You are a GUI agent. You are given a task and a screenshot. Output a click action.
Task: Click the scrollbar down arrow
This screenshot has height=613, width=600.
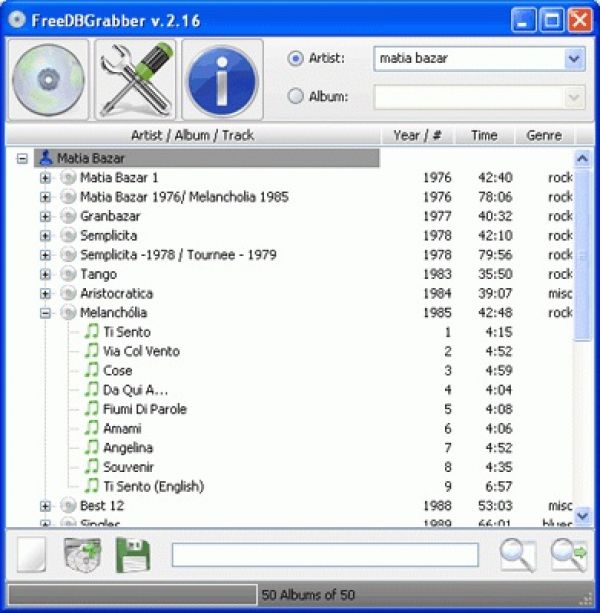[x=582, y=516]
